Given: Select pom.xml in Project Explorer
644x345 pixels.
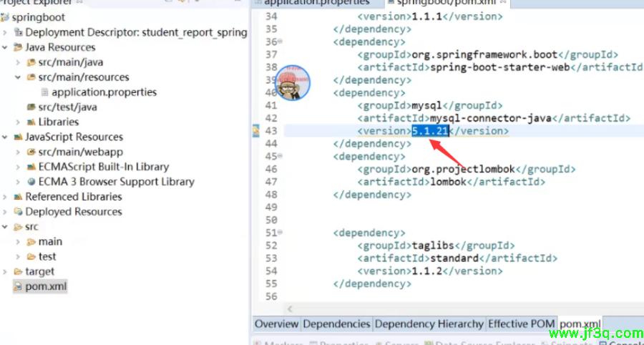Looking at the screenshot, I should pyautogui.click(x=46, y=286).
